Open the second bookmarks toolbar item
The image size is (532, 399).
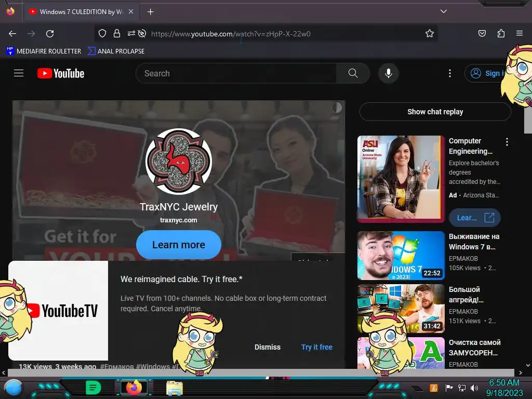(x=116, y=51)
